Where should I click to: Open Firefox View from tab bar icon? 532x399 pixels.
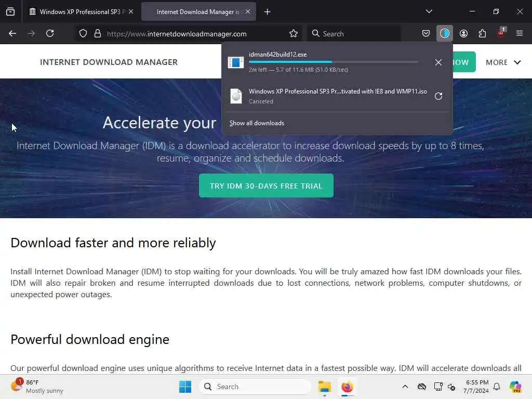10,12
